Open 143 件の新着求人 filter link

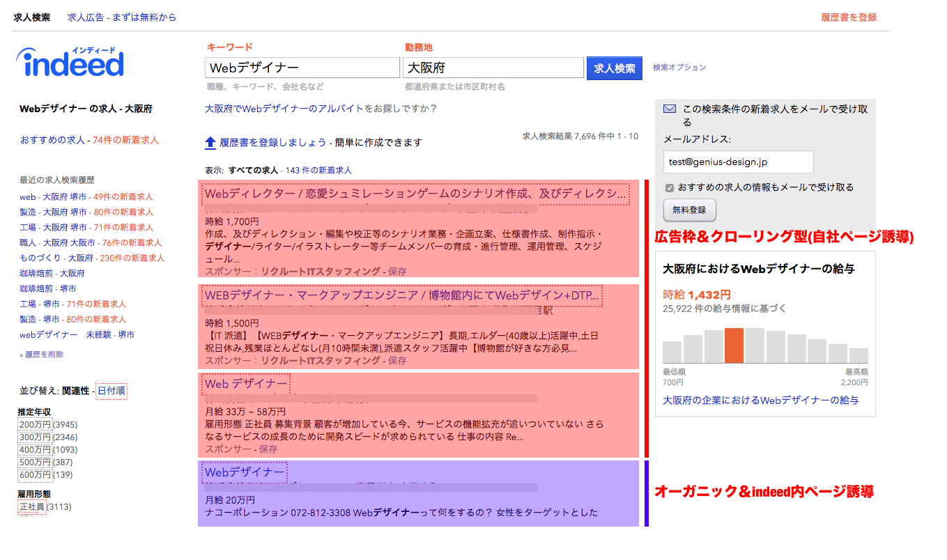click(318, 170)
